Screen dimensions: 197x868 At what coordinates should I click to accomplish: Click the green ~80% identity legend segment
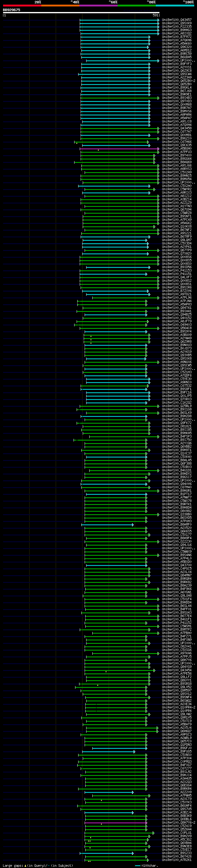pyautogui.click(x=137, y=6)
